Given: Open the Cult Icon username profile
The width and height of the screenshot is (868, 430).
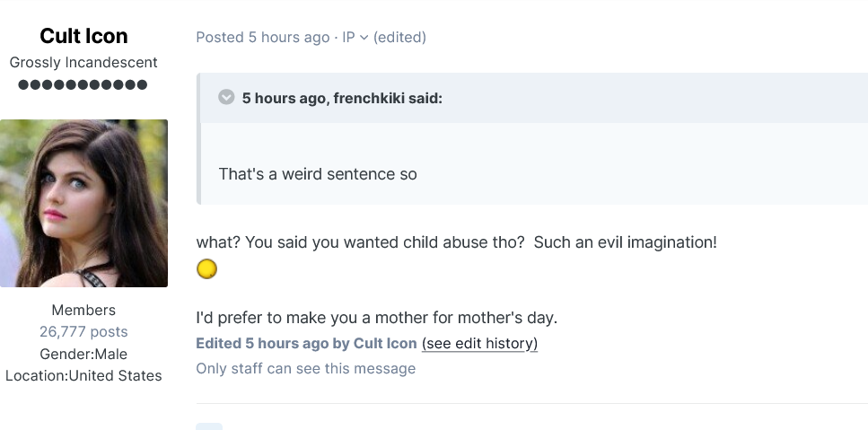Looking at the screenshot, I should [83, 36].
